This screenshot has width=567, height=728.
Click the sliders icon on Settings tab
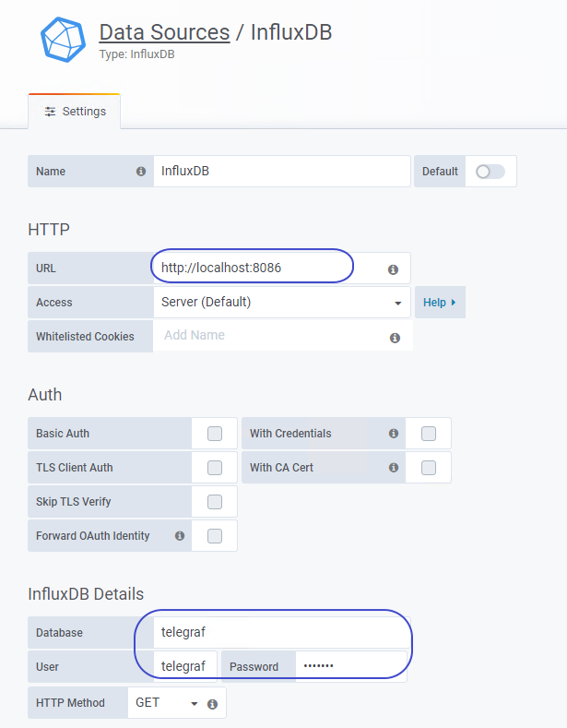[50, 112]
